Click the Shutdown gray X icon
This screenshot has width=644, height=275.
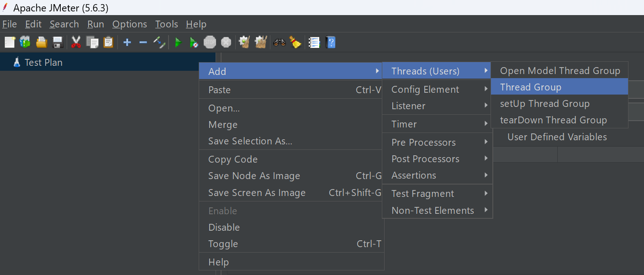(226, 42)
